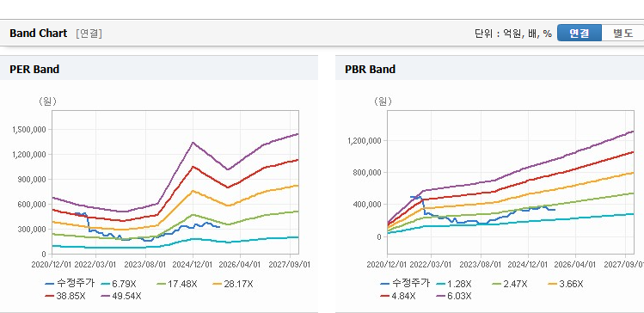Click the 600,000 y-axis label in PER chart
The width and height of the screenshot is (644, 313).
tap(33, 204)
